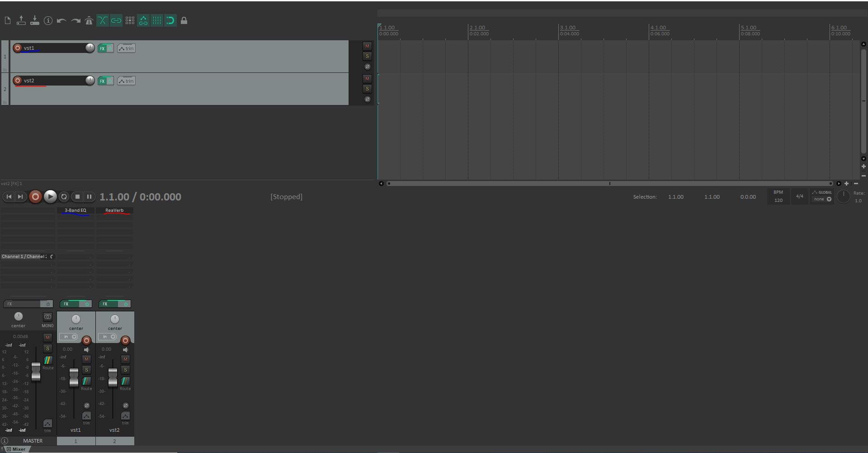Go to end of project

(20, 196)
